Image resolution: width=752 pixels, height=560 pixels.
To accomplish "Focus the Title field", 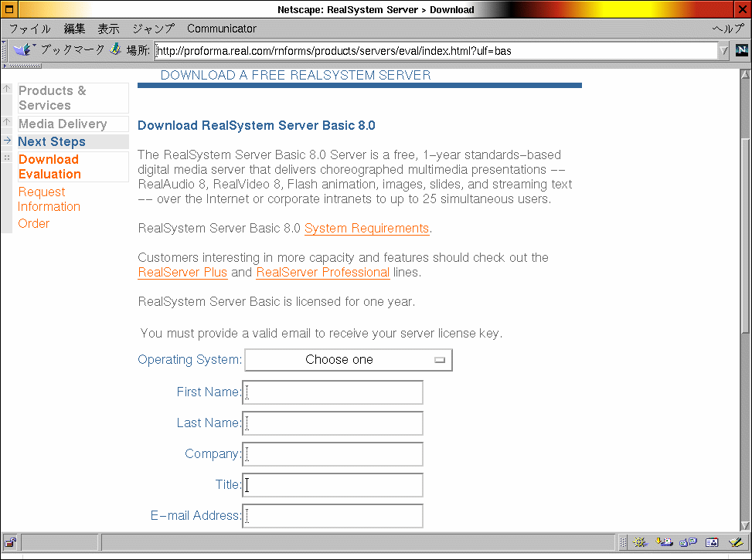I will point(333,485).
